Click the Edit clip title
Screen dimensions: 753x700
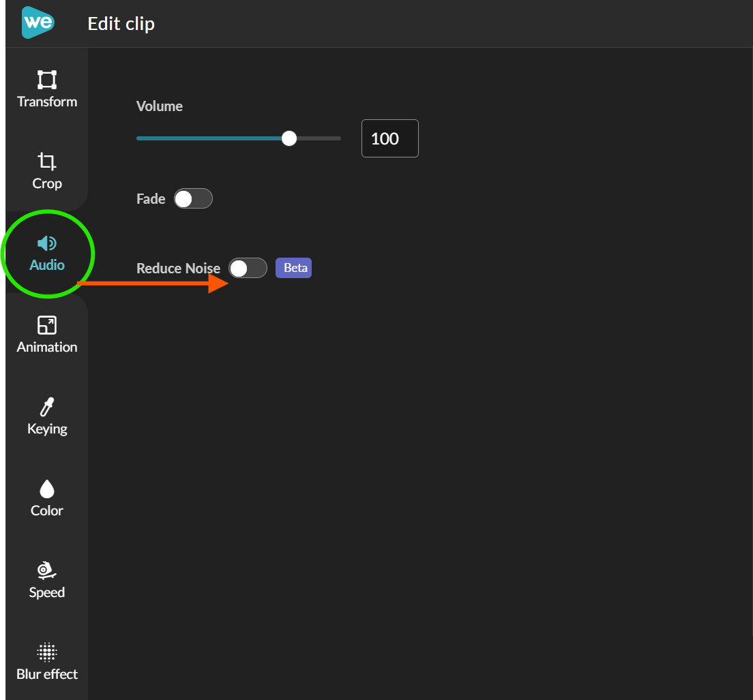click(121, 24)
